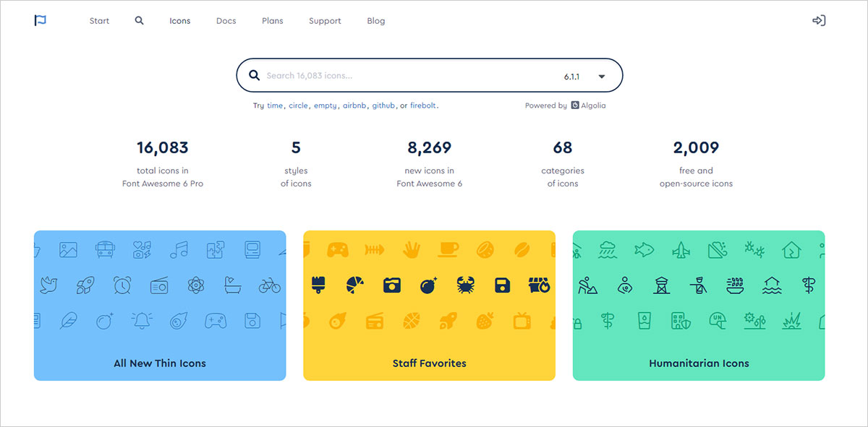The width and height of the screenshot is (868, 427).
Task: Click the bicycle icon in the blue card
Action: coord(270,285)
